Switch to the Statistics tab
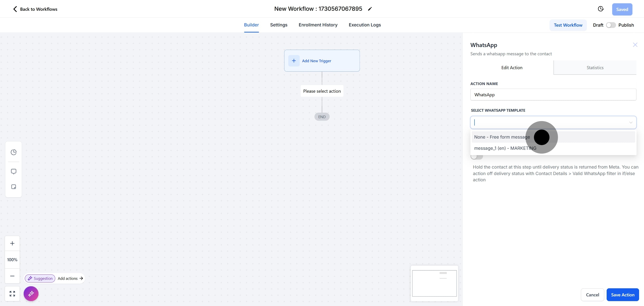Viewport: 644px width, 306px height. (595, 68)
